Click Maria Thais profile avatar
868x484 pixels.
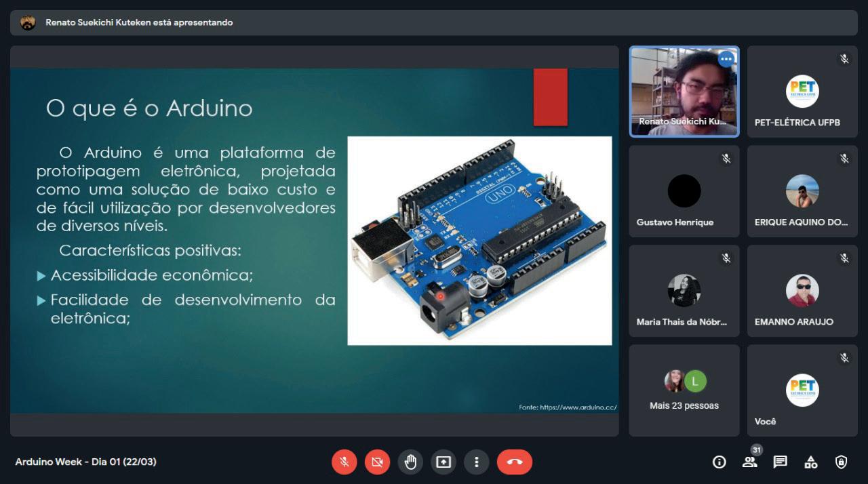[x=684, y=291]
